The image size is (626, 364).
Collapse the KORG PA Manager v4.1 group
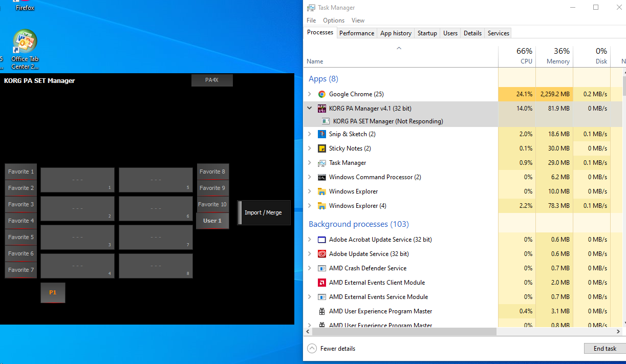pyautogui.click(x=309, y=109)
